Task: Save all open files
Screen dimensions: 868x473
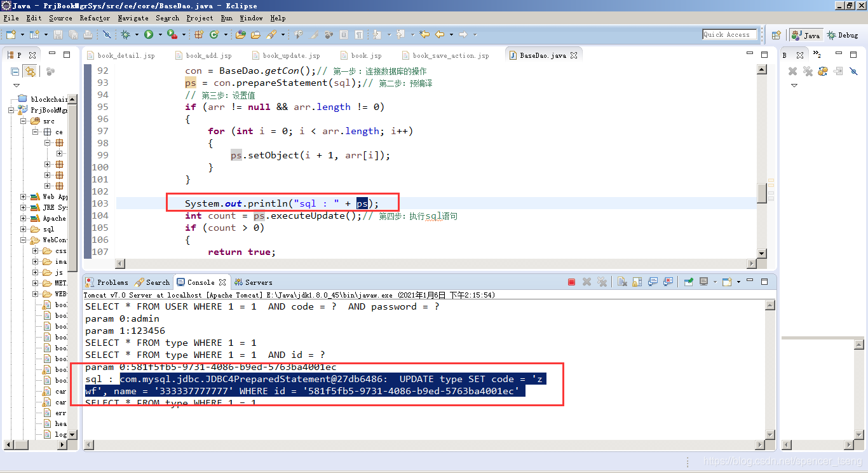Action: (x=73, y=34)
